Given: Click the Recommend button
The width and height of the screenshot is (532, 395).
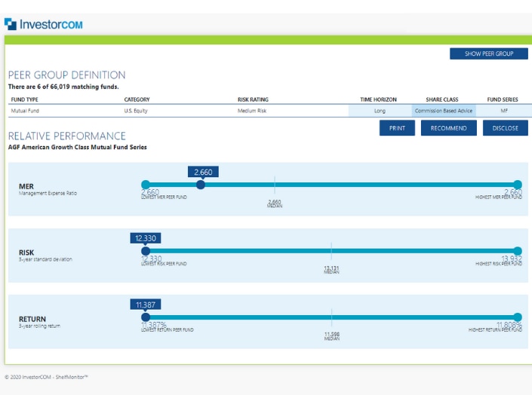Looking at the screenshot, I should pyautogui.click(x=448, y=128).
